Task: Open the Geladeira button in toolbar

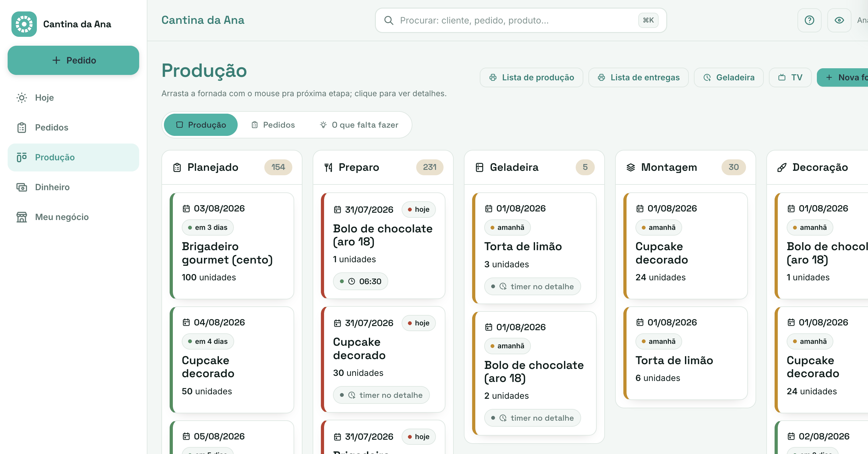Action: click(729, 77)
